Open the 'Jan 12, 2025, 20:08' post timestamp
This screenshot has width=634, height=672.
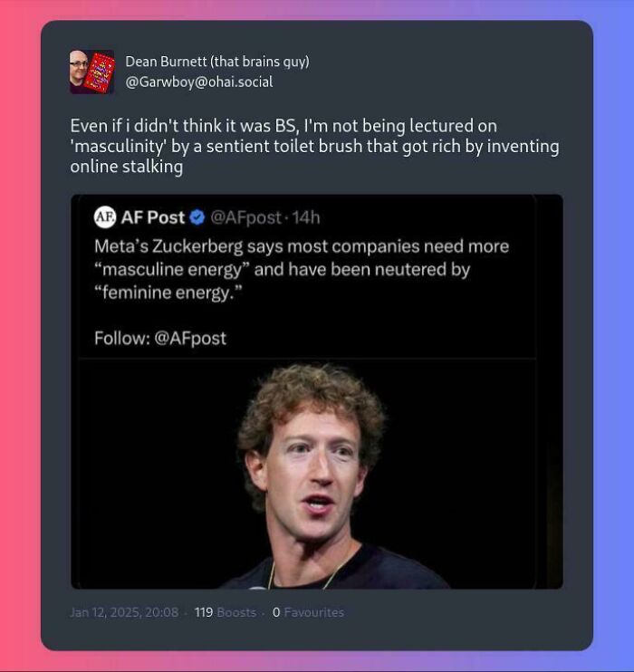(124, 612)
